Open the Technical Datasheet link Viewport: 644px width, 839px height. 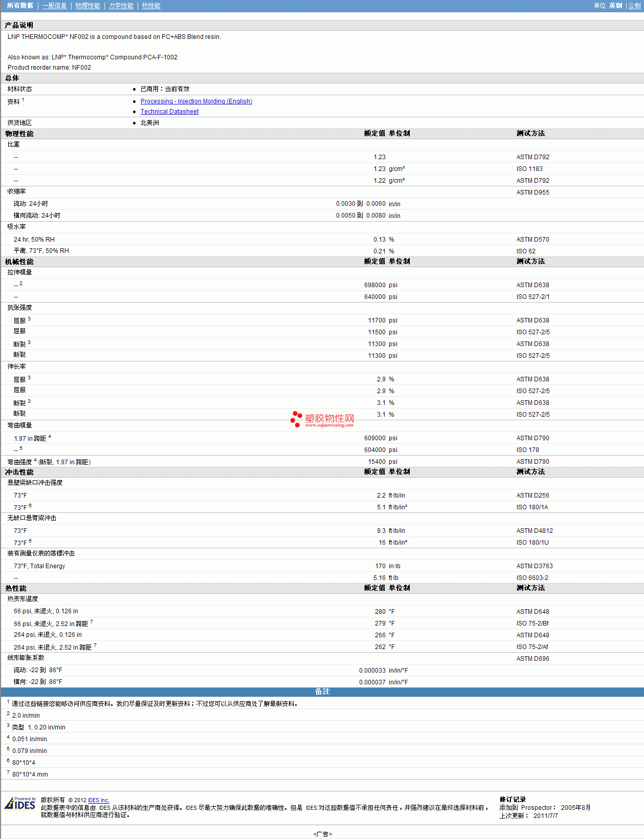tap(169, 112)
